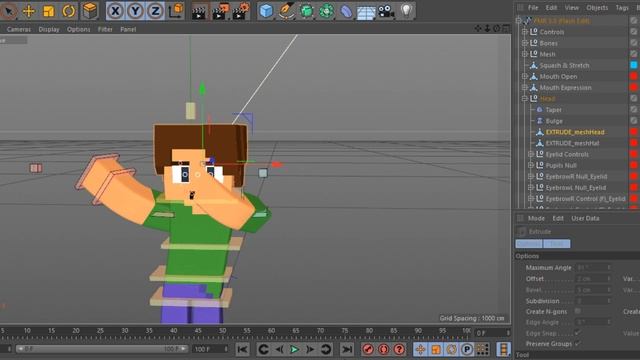Collapse the Head object tree node
Image resolution: width=640 pixels, height=360 pixels.
coord(525,98)
